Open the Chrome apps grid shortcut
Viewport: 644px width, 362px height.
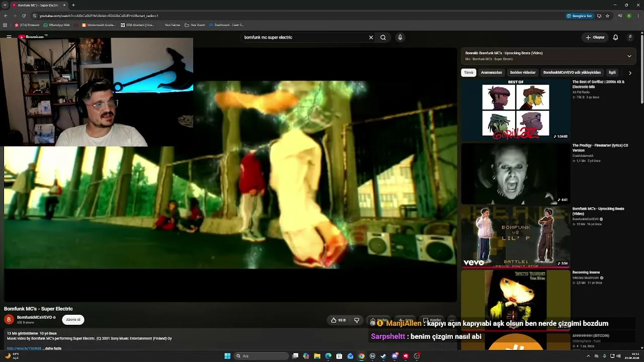click(6, 25)
